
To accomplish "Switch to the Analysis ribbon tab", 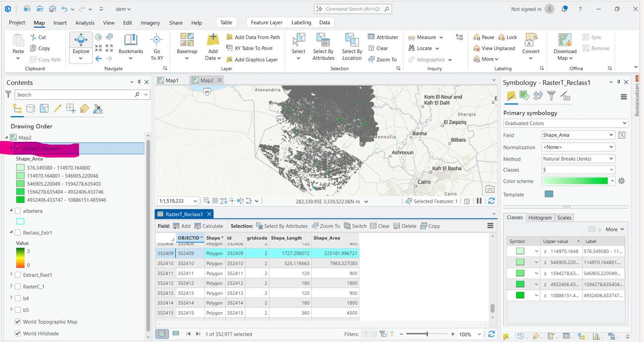I will click(x=85, y=23).
